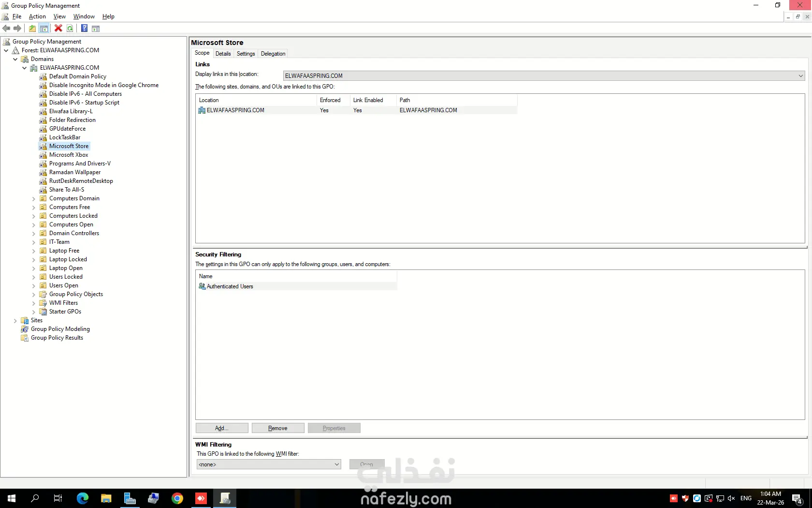812x508 pixels.
Task: Expand the Computers Domain OU
Action: tap(33, 199)
